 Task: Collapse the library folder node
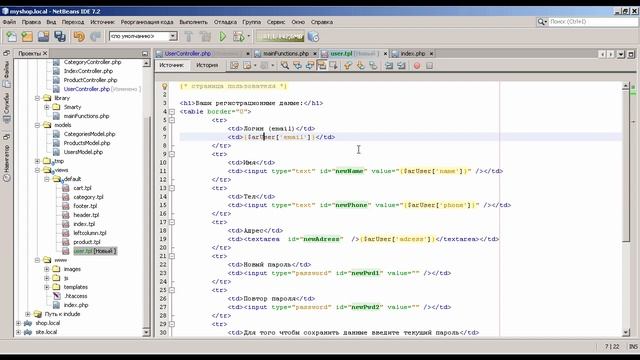(x=37, y=98)
